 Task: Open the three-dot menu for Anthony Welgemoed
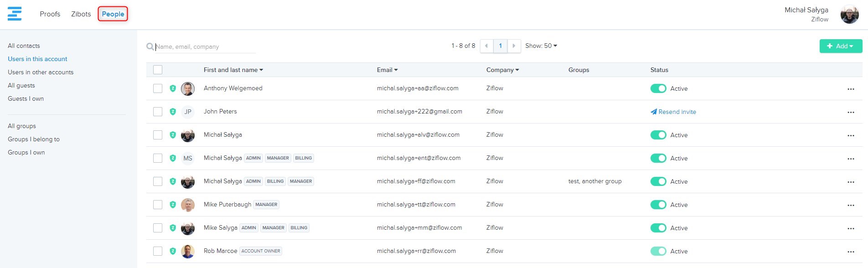[850, 89]
